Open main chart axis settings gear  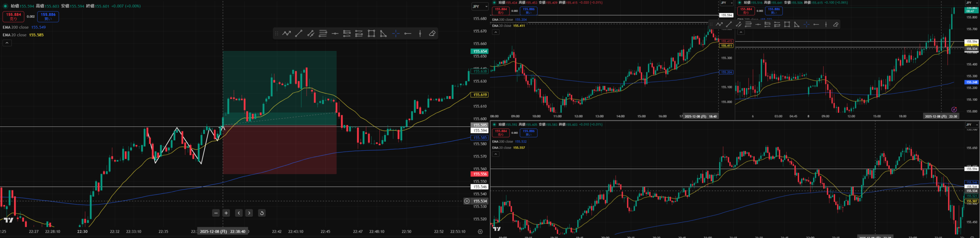480,231
